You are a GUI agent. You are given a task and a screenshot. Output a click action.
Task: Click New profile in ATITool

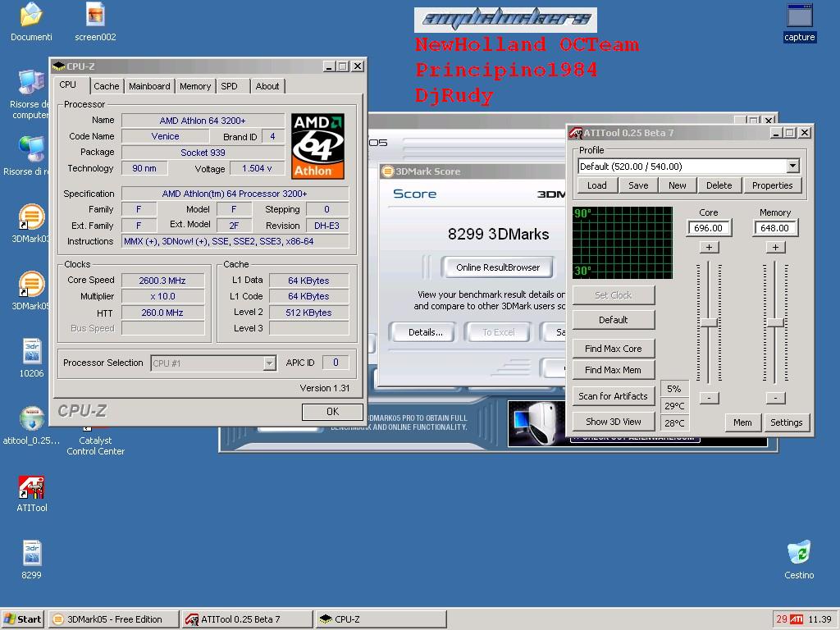[677, 185]
